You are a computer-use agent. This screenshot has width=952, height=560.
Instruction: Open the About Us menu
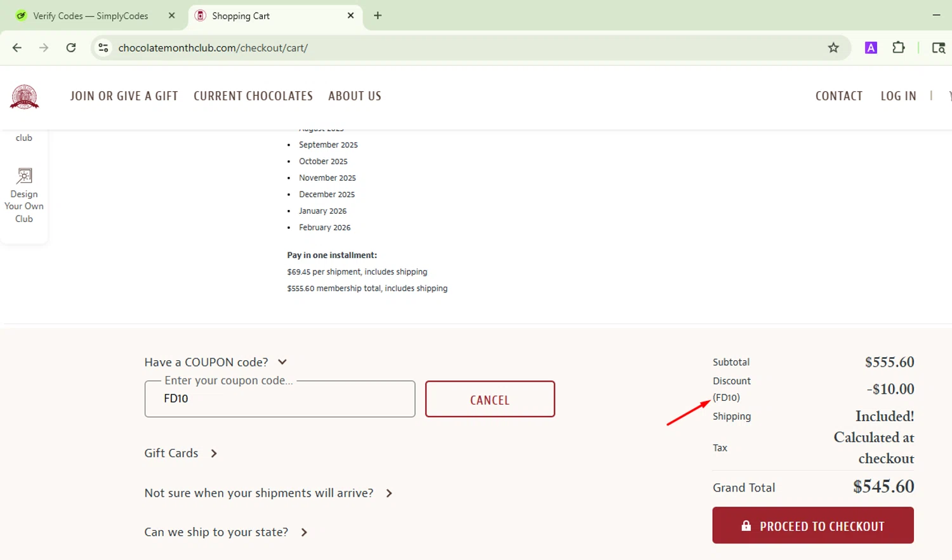[x=355, y=96]
